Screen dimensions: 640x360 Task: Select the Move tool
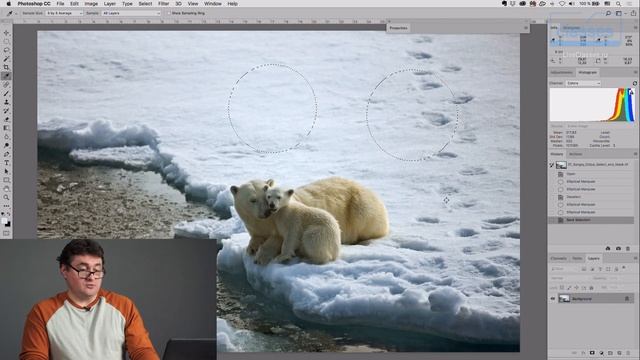6,33
